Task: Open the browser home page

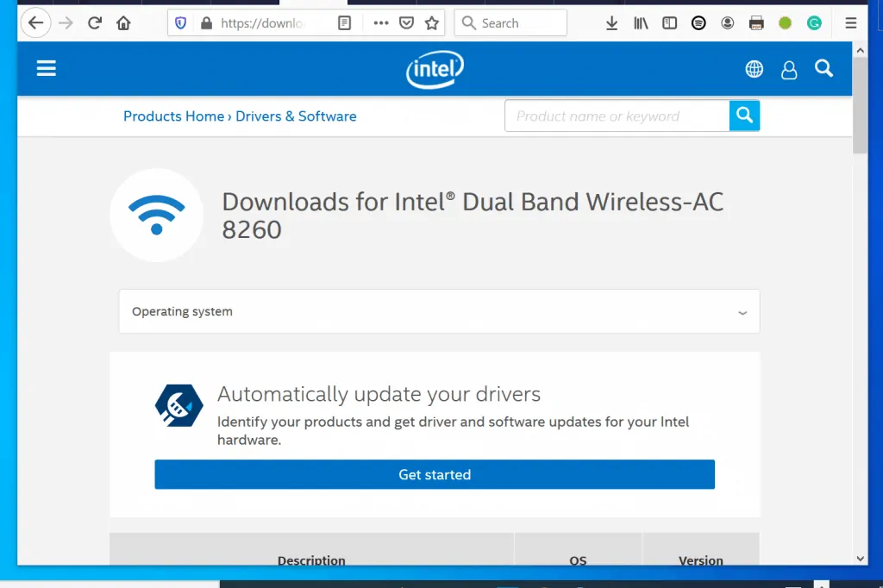Action: tap(123, 23)
